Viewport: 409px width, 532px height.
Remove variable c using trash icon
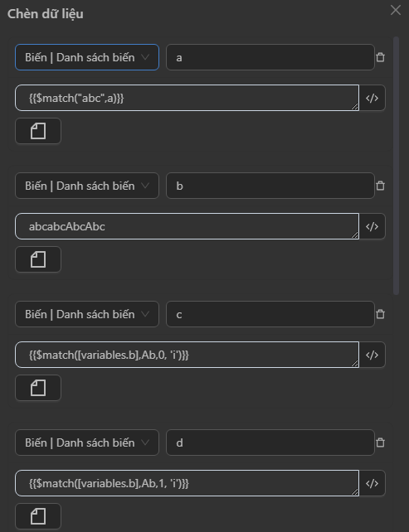(x=381, y=314)
